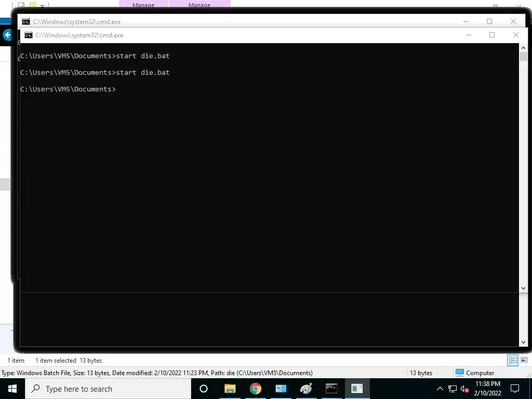Open first Manage tab in File Explorer ribbon
This screenshot has height=399, width=532.
[x=143, y=4]
